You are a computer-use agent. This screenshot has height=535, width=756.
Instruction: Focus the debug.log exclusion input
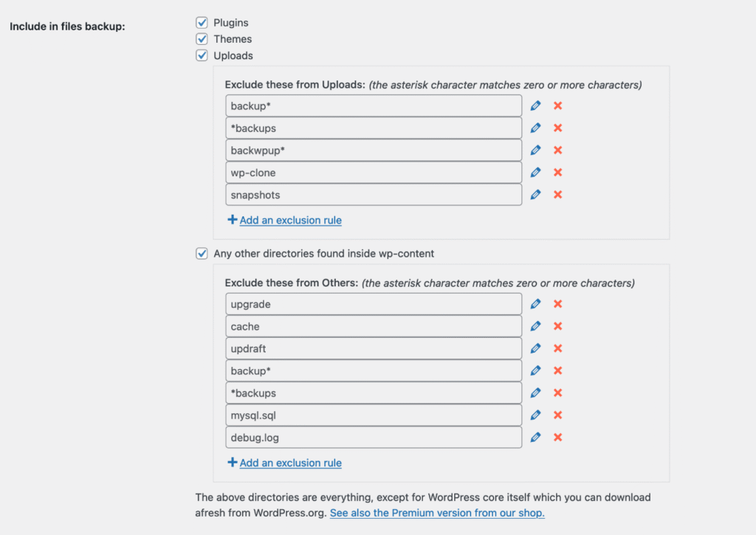(374, 438)
